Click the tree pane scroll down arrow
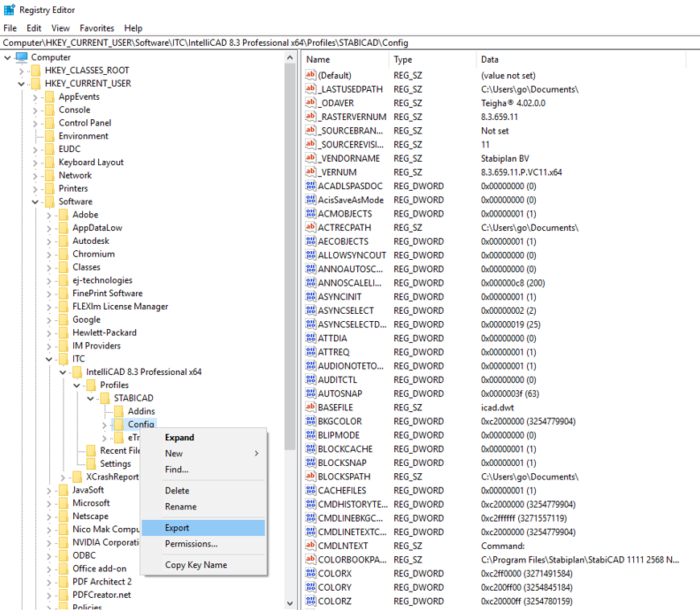 pos(290,604)
